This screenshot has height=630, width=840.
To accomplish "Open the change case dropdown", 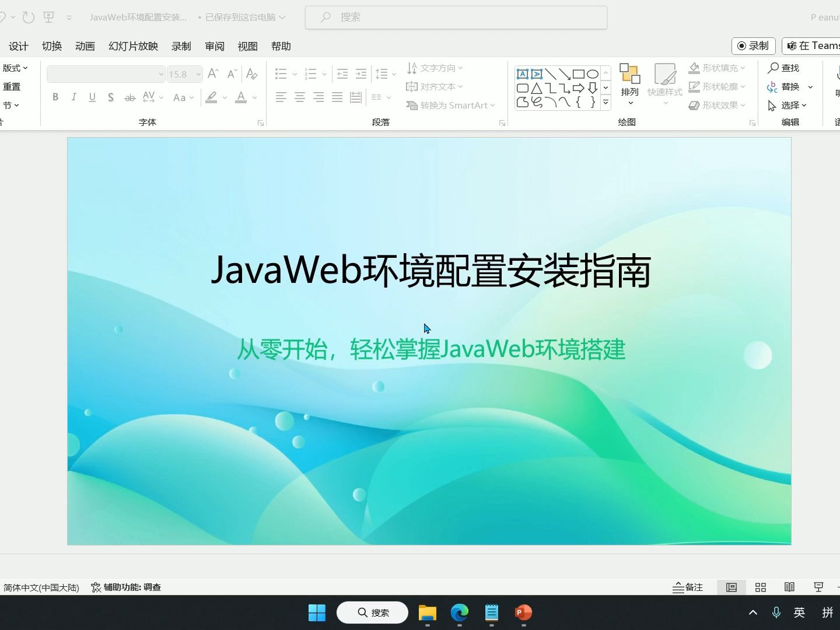I will 183,97.
